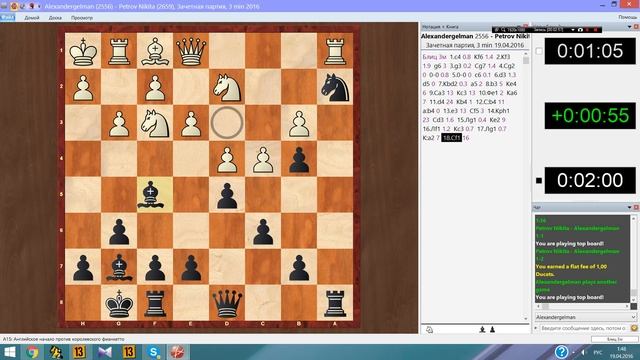
Task: Click the round emblem icon in the title bar
Action: click(x=14, y=6)
